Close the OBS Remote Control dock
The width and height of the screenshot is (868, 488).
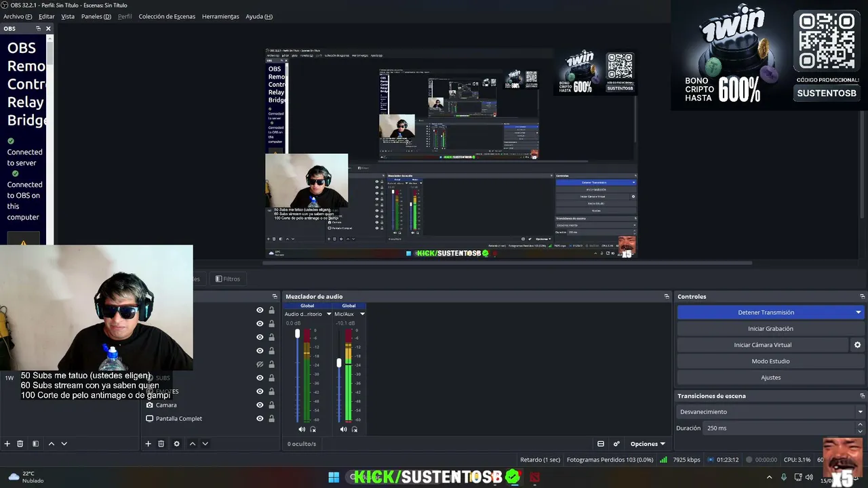point(48,28)
